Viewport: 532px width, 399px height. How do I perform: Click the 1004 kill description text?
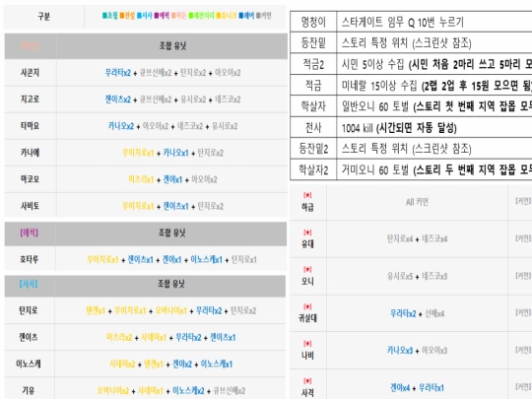coord(399,128)
